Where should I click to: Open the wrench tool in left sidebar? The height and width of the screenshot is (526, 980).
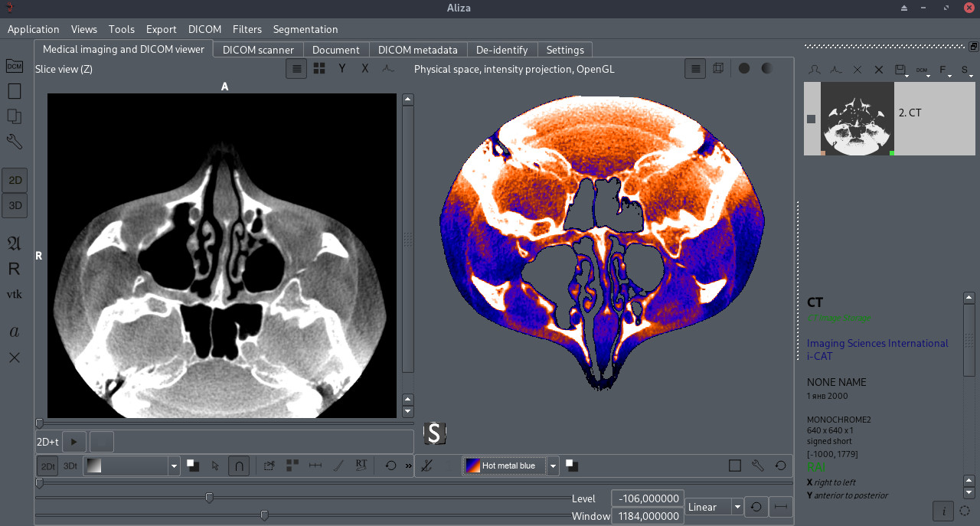point(14,142)
